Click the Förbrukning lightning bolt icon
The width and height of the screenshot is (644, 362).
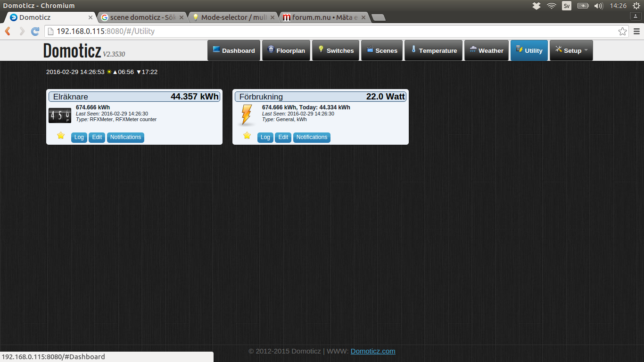[x=246, y=115]
